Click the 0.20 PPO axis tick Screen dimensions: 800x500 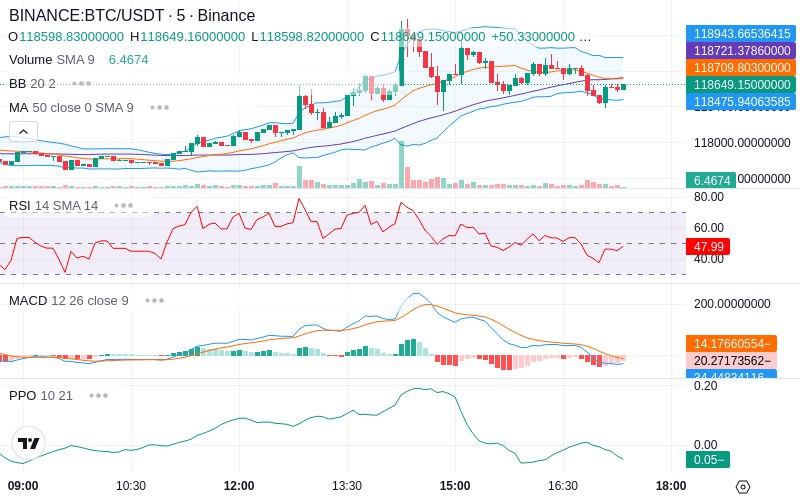(706, 386)
